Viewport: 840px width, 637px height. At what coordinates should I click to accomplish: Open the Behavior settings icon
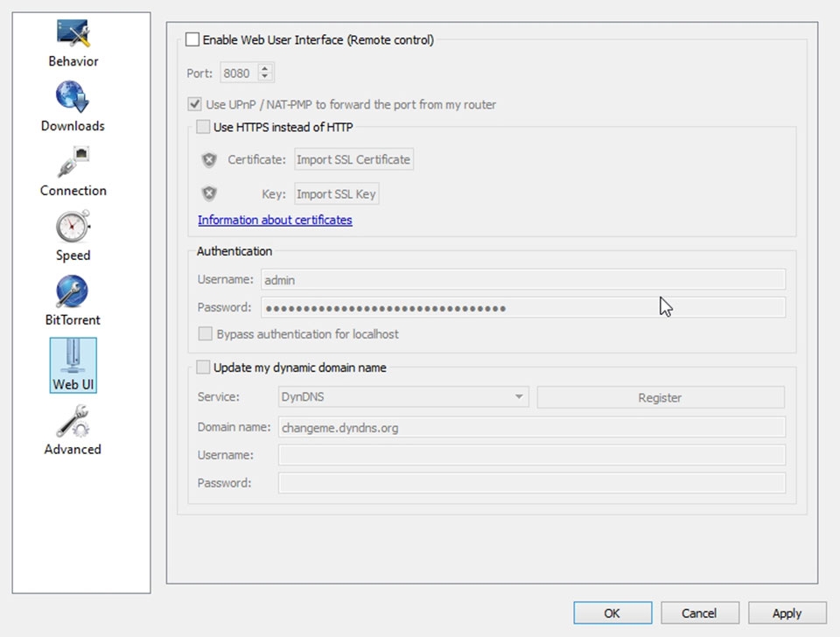pos(73,44)
